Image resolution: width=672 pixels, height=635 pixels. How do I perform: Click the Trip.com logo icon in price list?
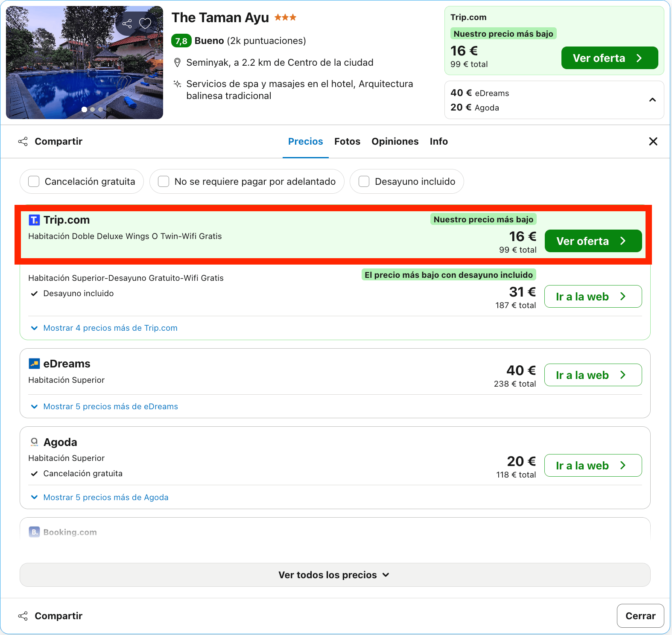coord(34,220)
